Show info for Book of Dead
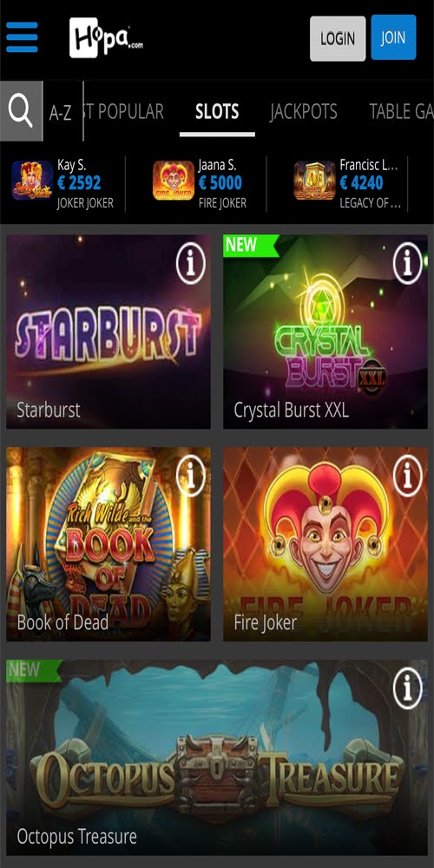The width and height of the screenshot is (434, 868). (x=190, y=476)
